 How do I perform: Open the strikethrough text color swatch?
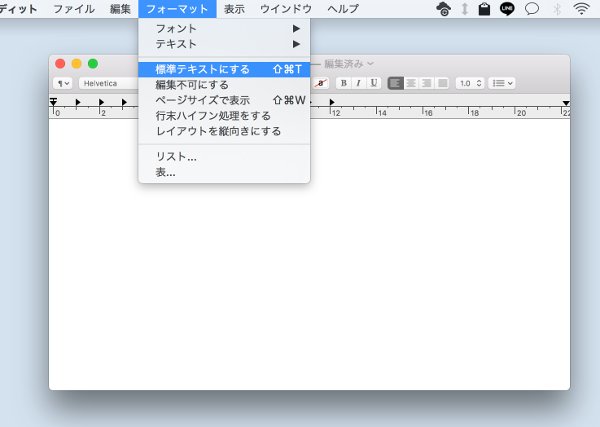(321, 83)
